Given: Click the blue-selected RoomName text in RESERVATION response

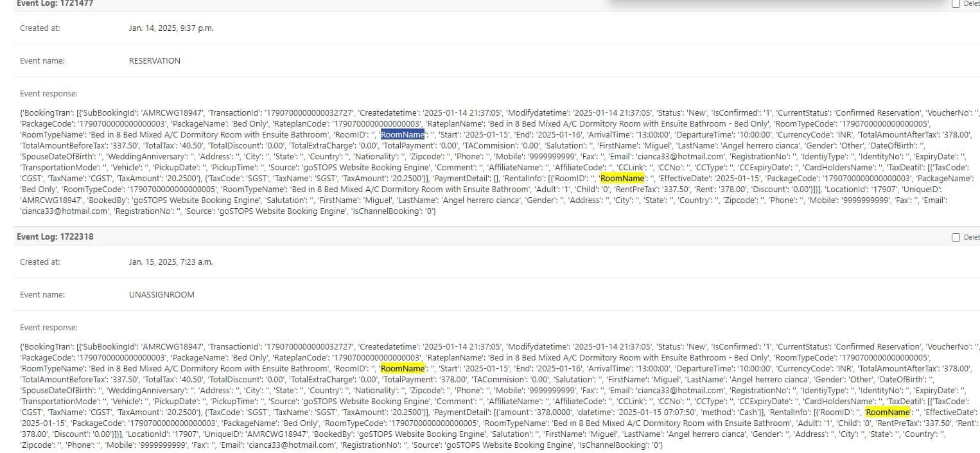Looking at the screenshot, I should (402, 135).
